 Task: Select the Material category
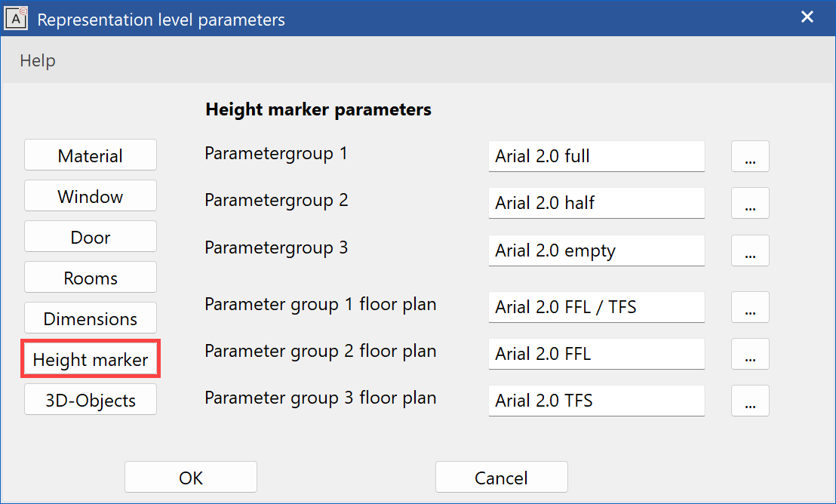point(90,155)
